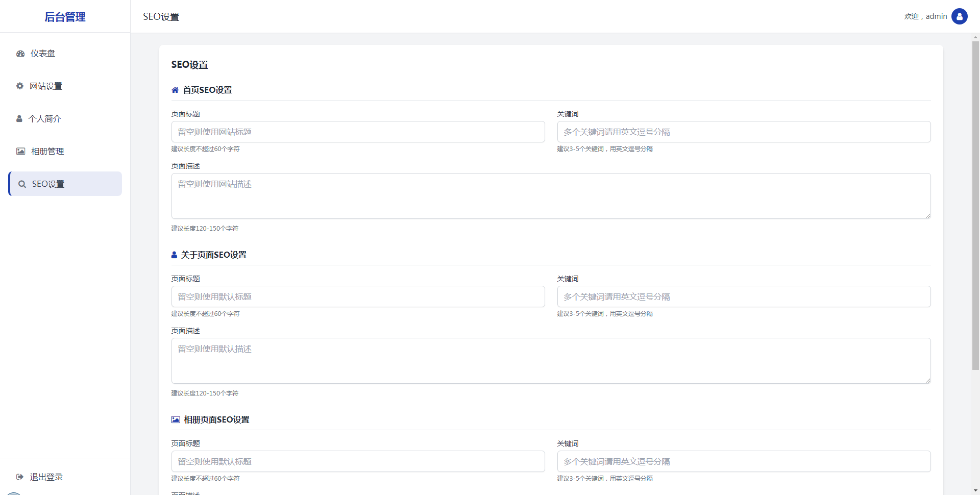980x495 pixels.
Task: Click into the homepage 页面描述 textarea
Action: click(551, 196)
